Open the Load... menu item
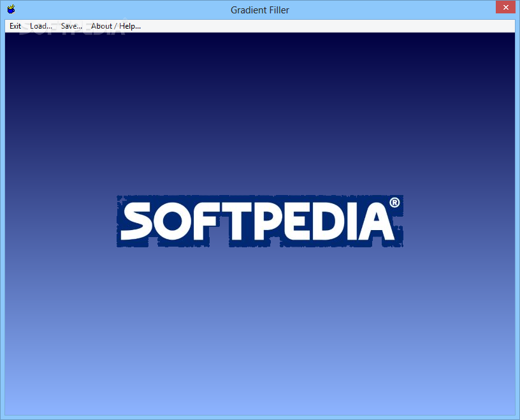Viewport: 520px width, 420px height. click(41, 26)
